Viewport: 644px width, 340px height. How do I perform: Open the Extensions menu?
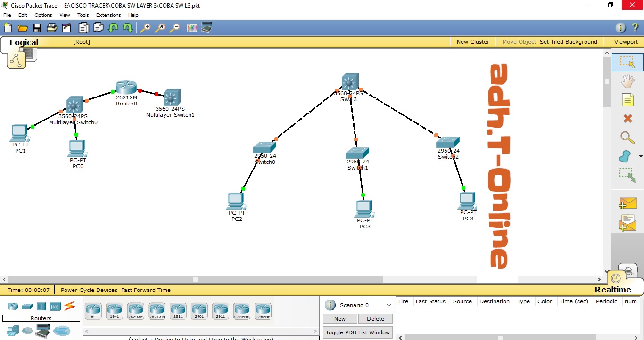[108, 15]
